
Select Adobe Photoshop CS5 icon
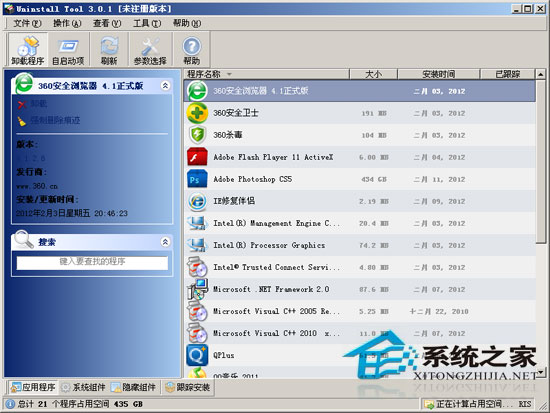click(x=197, y=179)
